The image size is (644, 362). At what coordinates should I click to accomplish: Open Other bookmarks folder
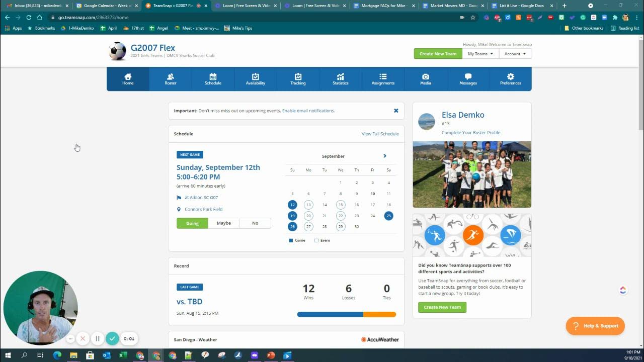point(584,28)
